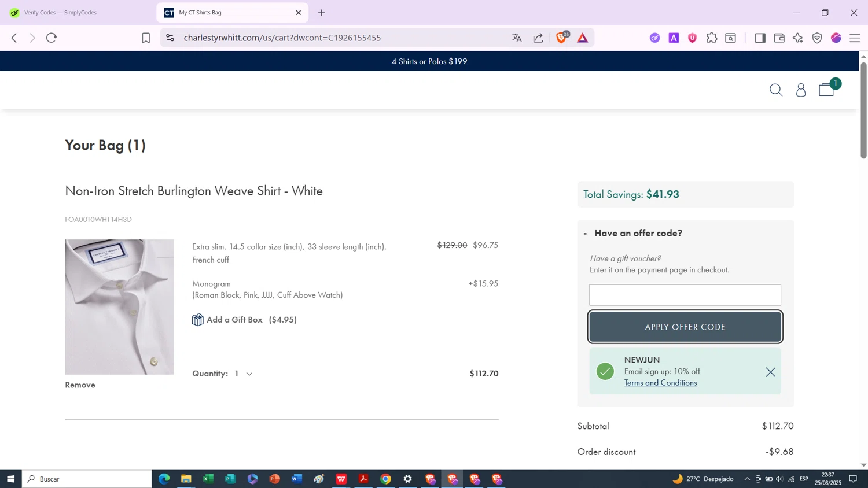Click the translate page icon
This screenshot has height=488, width=868.
click(x=517, y=38)
